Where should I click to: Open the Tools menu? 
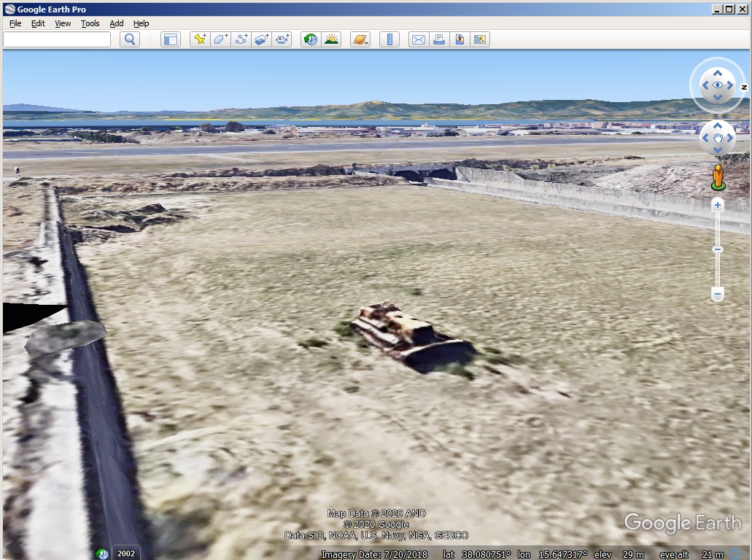click(90, 23)
